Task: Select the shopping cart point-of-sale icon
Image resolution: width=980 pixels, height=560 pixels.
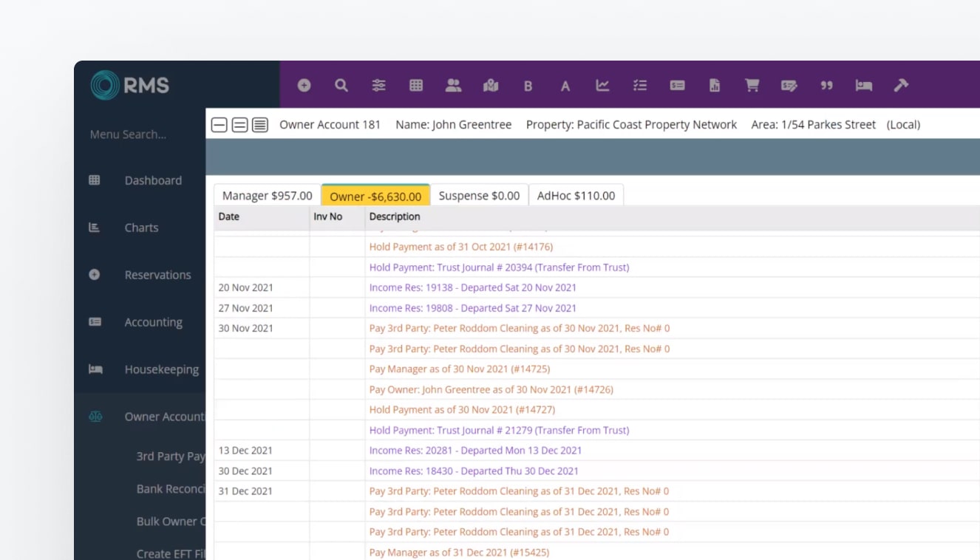Action: [x=752, y=85]
